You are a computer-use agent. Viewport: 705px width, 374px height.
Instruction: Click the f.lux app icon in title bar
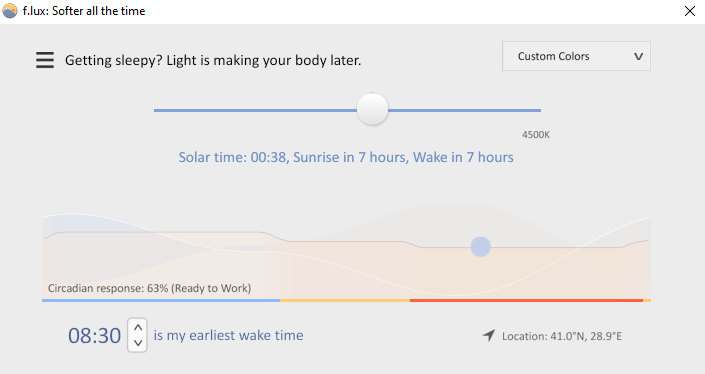coord(10,11)
